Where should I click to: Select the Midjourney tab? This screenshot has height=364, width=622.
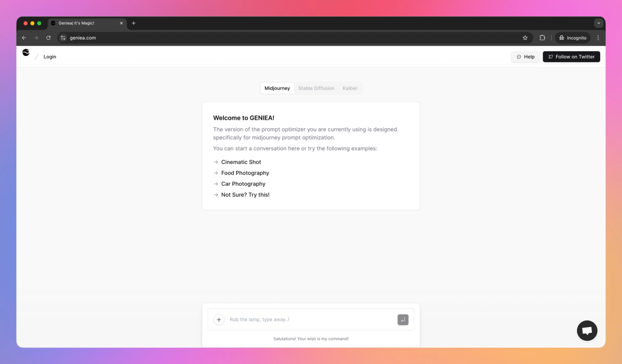pos(277,88)
